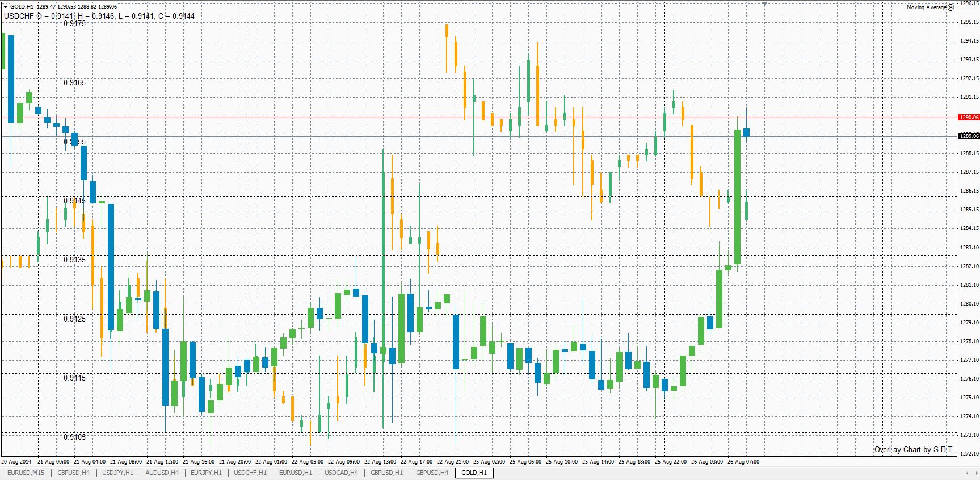Click the 0.9105 overlay scale label
The image size is (980, 480).
75,437
